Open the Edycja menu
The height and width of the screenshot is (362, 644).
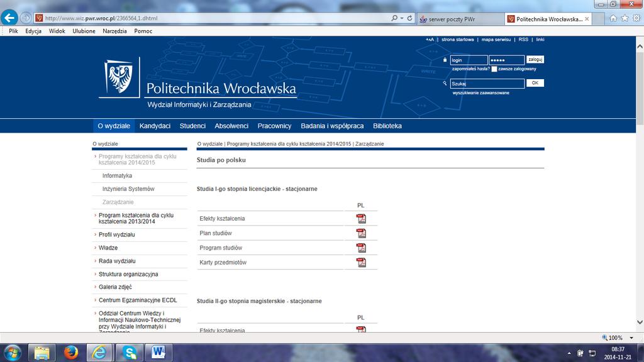33,31
